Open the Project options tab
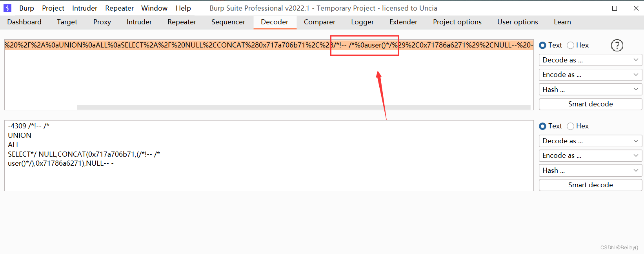The height and width of the screenshot is (254, 644). coord(457,22)
